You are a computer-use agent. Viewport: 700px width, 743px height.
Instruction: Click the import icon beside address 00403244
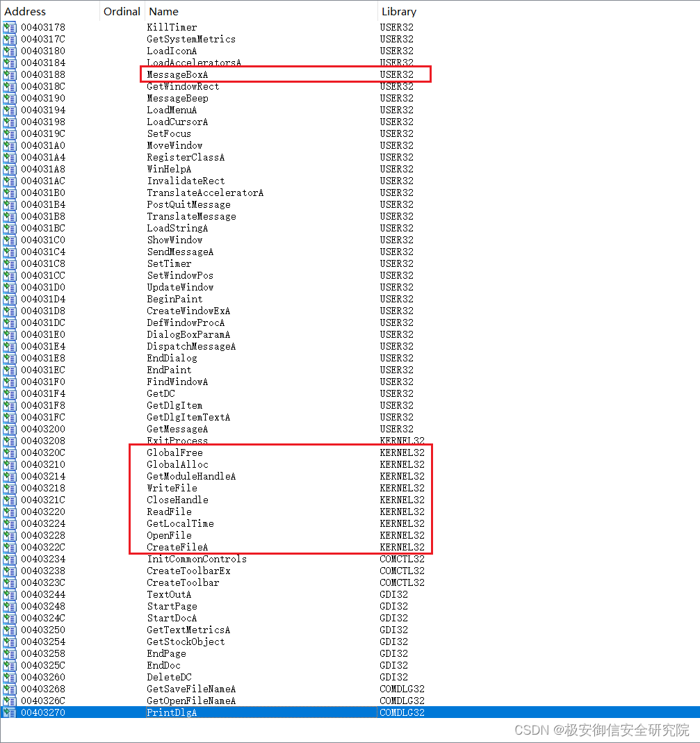[x=10, y=595]
